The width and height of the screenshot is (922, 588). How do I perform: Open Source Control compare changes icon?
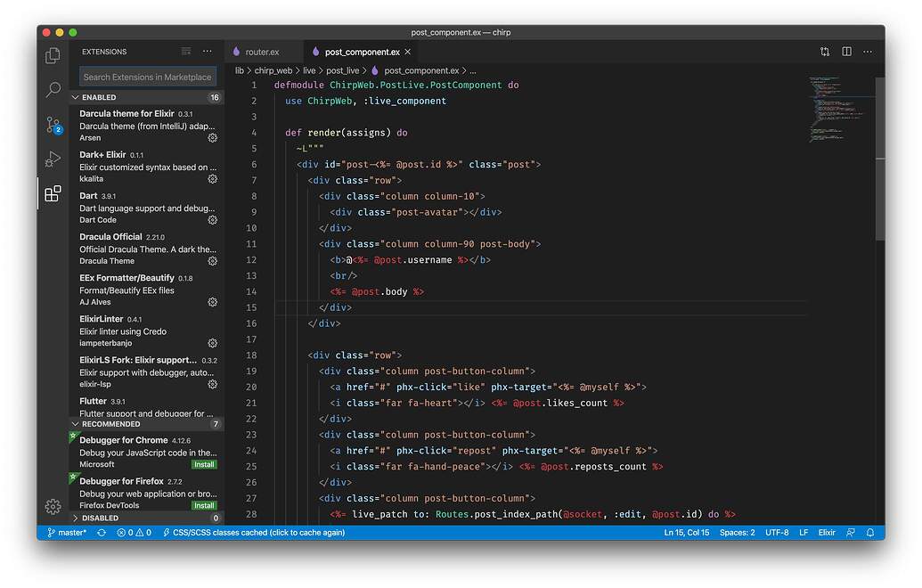pos(825,52)
